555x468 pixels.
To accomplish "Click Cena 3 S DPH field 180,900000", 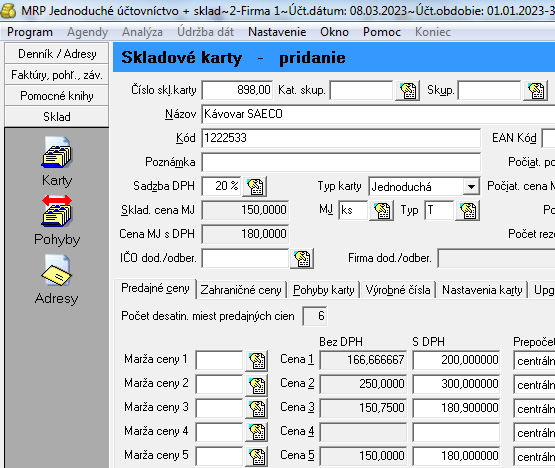I will (456, 409).
